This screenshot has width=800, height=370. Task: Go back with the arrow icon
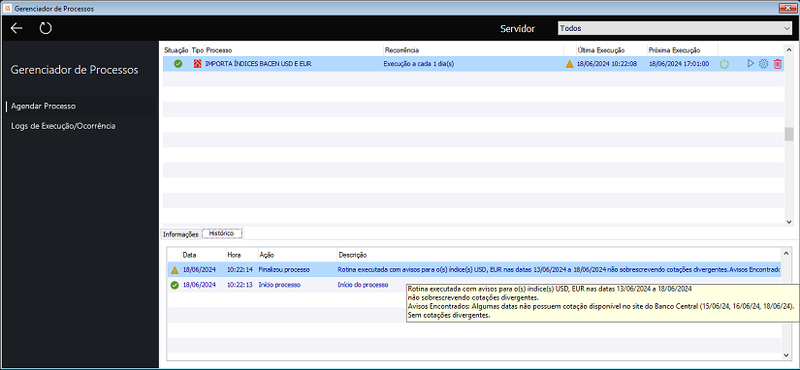pyautogui.click(x=17, y=28)
